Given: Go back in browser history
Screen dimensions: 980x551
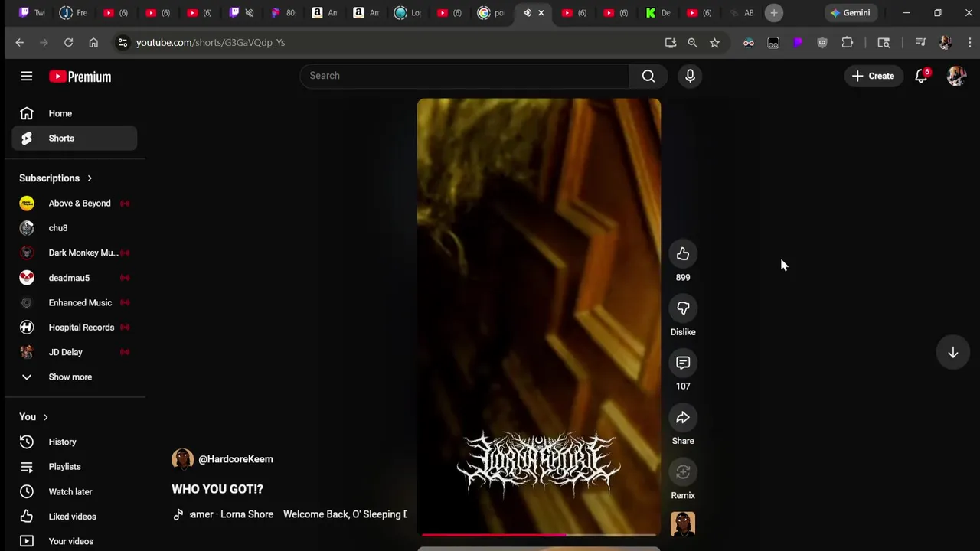Looking at the screenshot, I should pyautogui.click(x=20, y=43).
